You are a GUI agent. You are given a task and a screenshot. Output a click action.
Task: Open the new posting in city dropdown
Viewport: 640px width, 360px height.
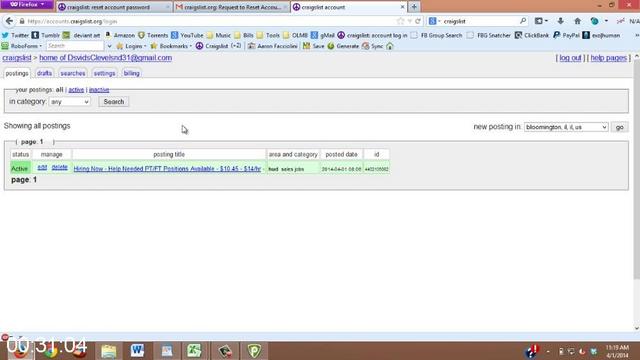(566, 127)
